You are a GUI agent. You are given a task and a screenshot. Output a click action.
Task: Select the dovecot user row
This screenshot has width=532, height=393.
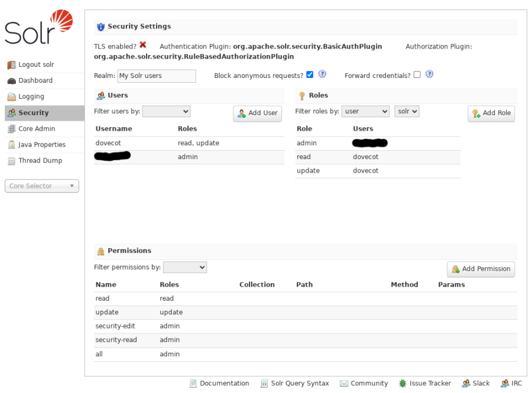pyautogui.click(x=189, y=144)
